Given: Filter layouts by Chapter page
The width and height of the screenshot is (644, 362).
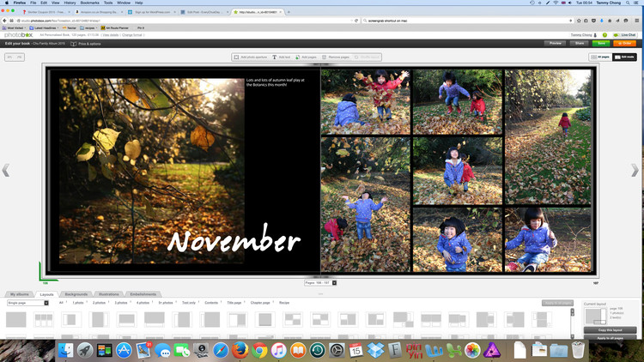Looking at the screenshot, I should click(260, 303).
